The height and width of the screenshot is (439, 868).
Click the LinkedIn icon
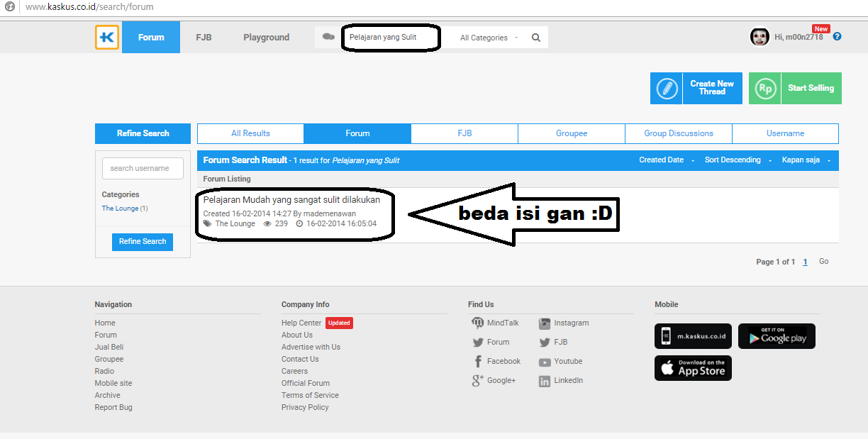point(545,382)
